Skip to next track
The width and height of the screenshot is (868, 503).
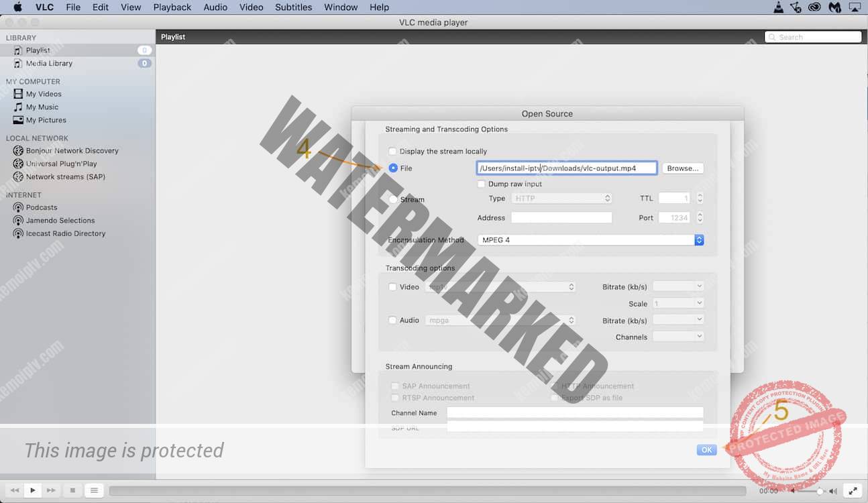coord(51,491)
